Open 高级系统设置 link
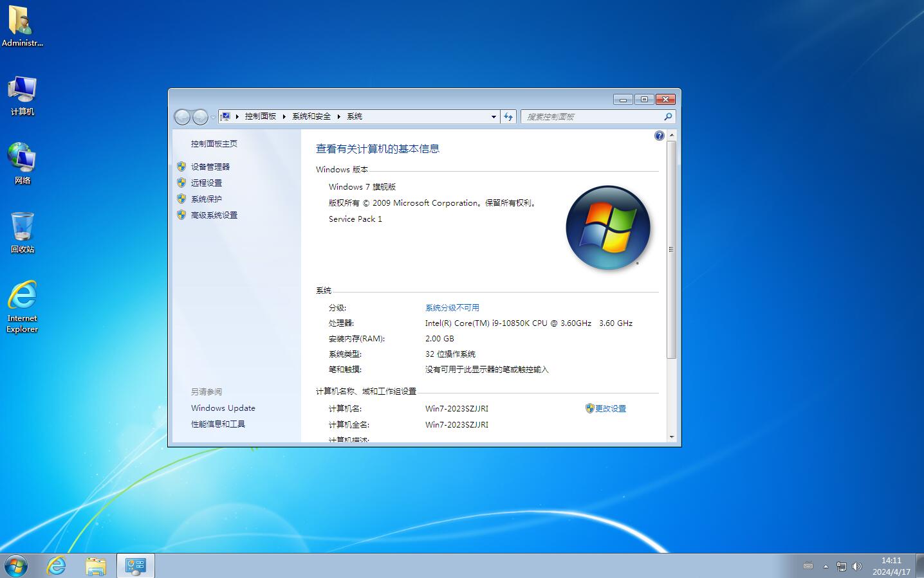 tap(214, 215)
